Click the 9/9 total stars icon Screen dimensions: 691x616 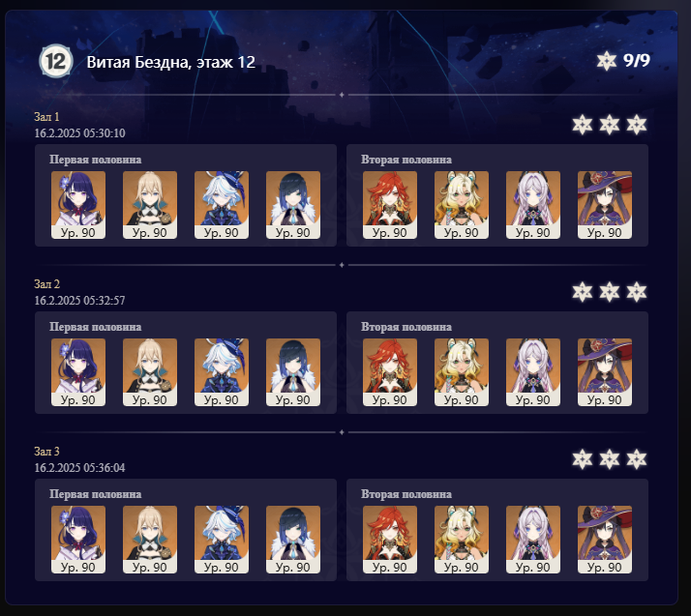[607, 61]
